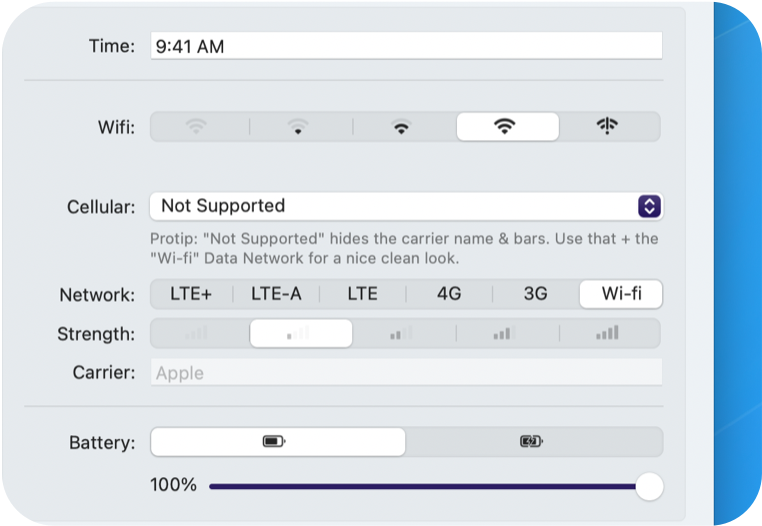Switch Network type to LTE+
The image size is (762, 526).
tap(191, 294)
